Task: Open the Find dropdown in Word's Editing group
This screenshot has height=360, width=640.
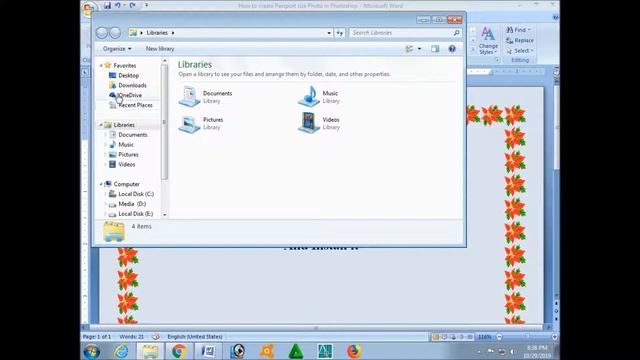Action: [518, 30]
